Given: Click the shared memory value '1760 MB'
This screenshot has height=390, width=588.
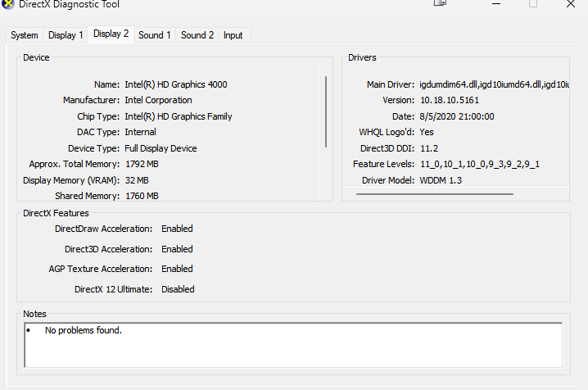Looking at the screenshot, I should 142,196.
